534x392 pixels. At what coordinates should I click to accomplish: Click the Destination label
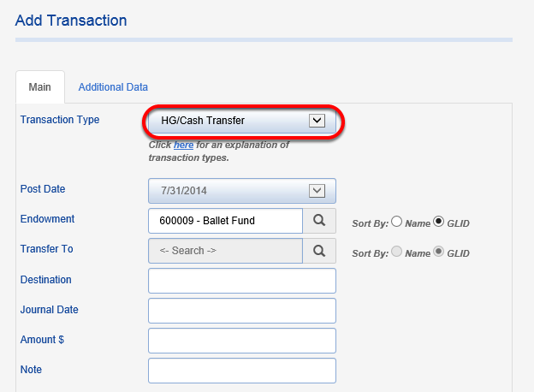point(46,280)
